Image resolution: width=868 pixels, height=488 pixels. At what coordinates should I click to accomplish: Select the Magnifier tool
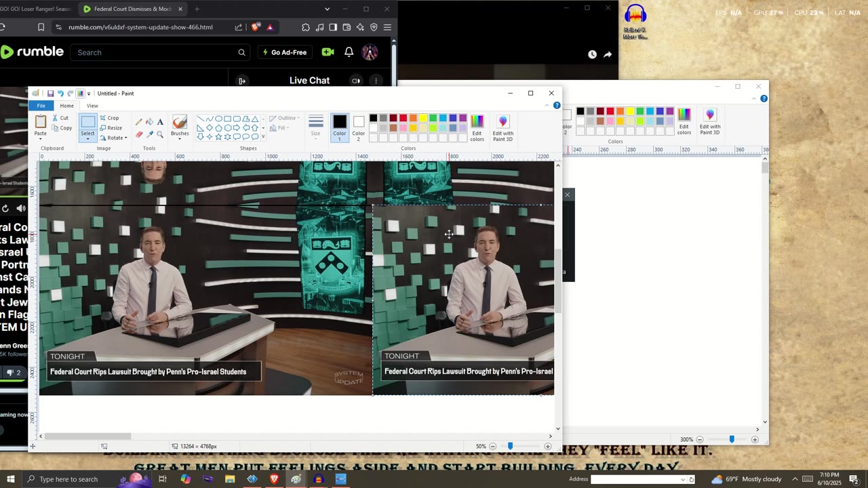[160, 134]
